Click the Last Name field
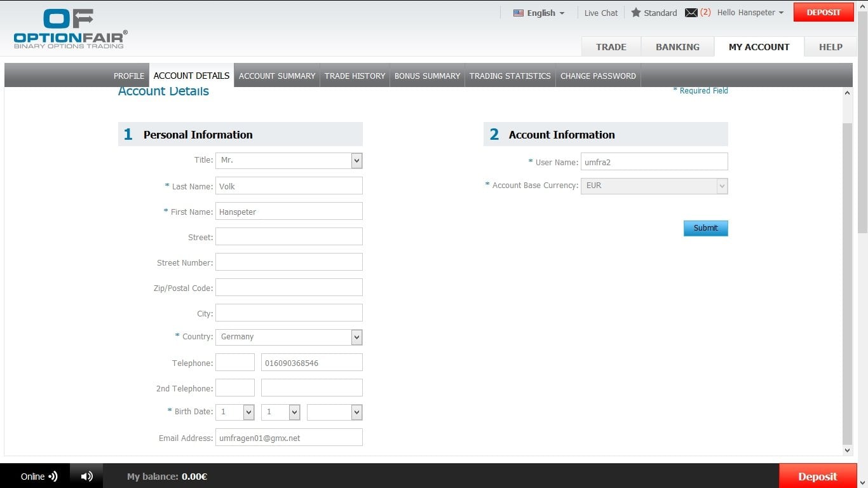Screen dimensions: 868x488 289,186
